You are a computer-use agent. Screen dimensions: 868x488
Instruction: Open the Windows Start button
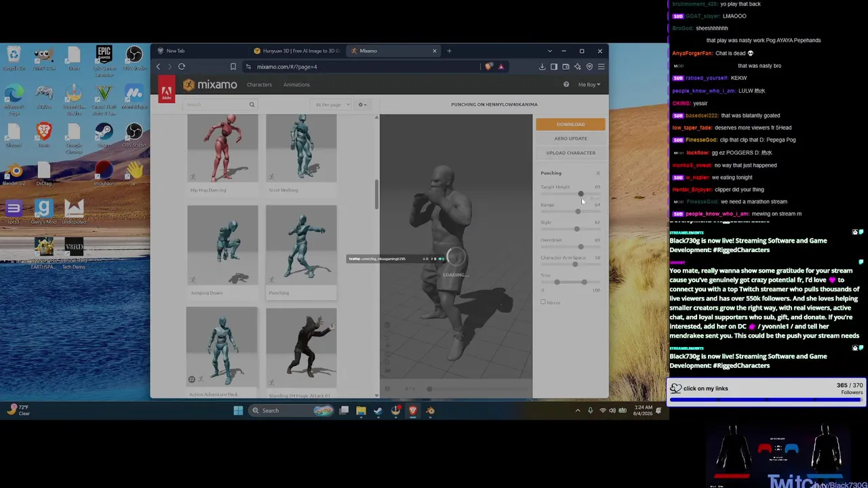pyautogui.click(x=238, y=410)
